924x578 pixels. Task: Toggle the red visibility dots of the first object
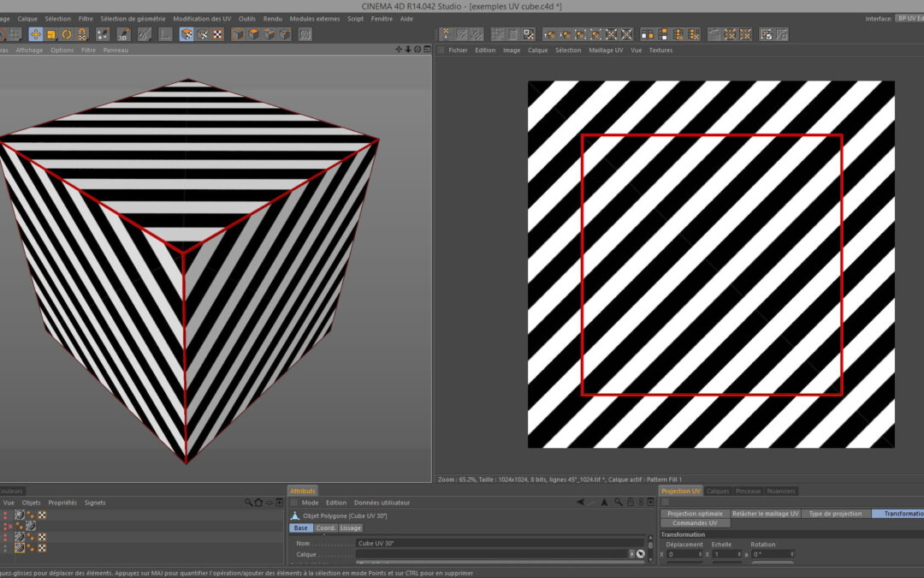[x=5, y=515]
